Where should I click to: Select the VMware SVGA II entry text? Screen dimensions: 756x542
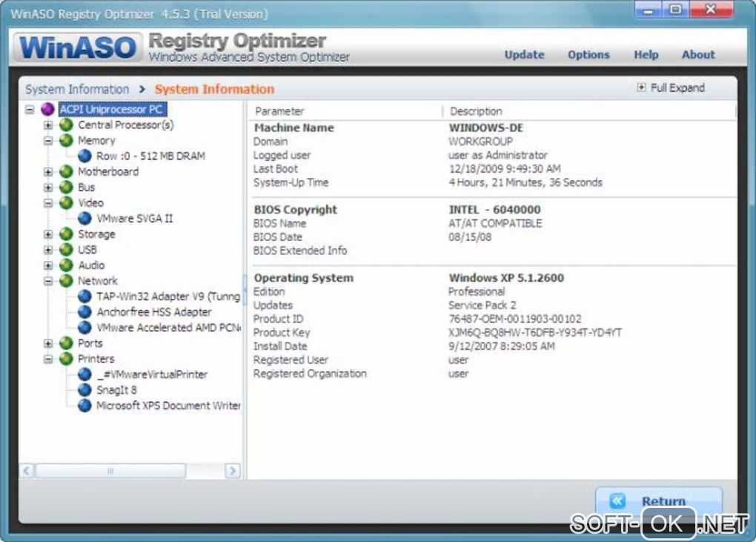pyautogui.click(x=134, y=219)
